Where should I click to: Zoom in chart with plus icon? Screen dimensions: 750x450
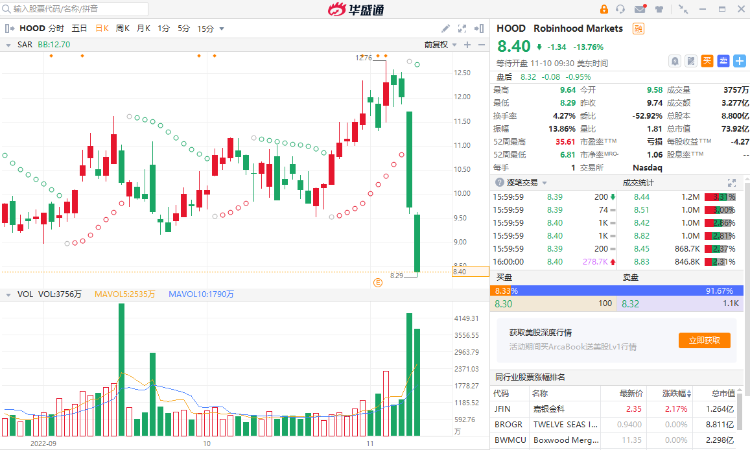pos(467,44)
